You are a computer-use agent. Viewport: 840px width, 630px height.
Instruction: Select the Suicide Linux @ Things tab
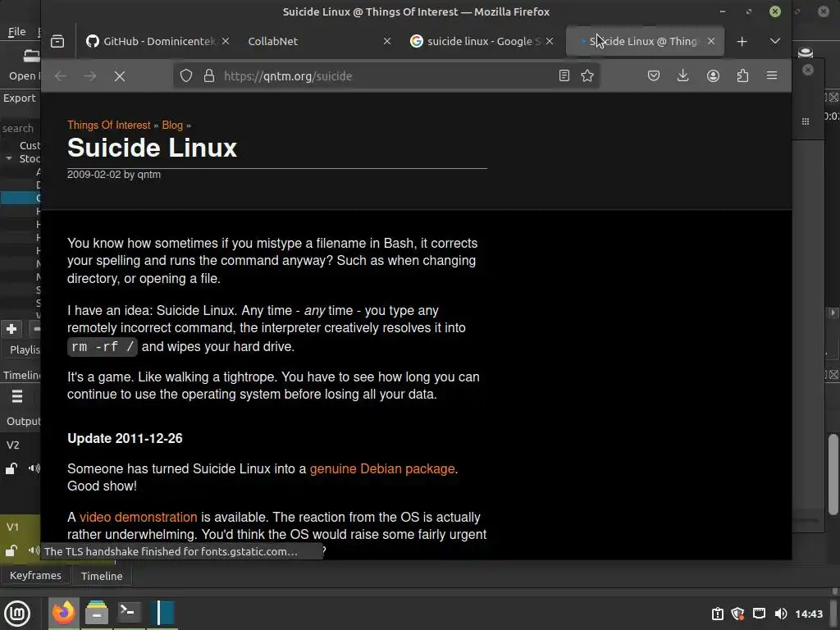coord(643,41)
